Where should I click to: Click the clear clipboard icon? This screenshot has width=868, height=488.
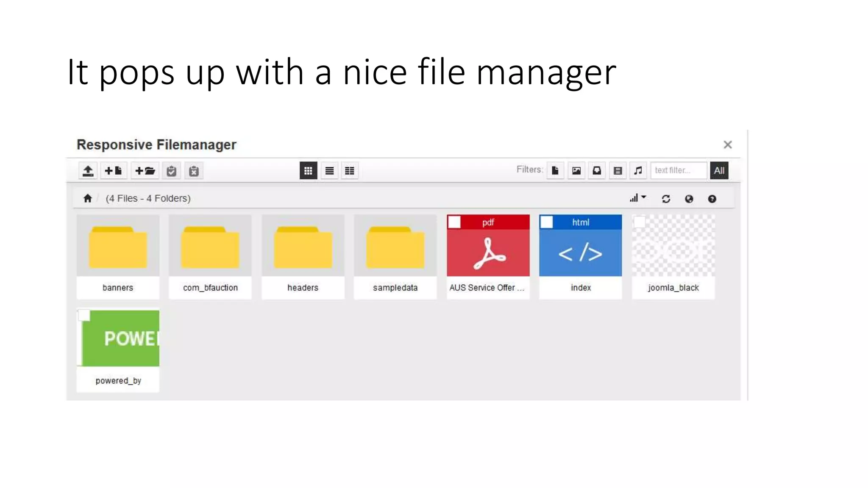(x=194, y=171)
